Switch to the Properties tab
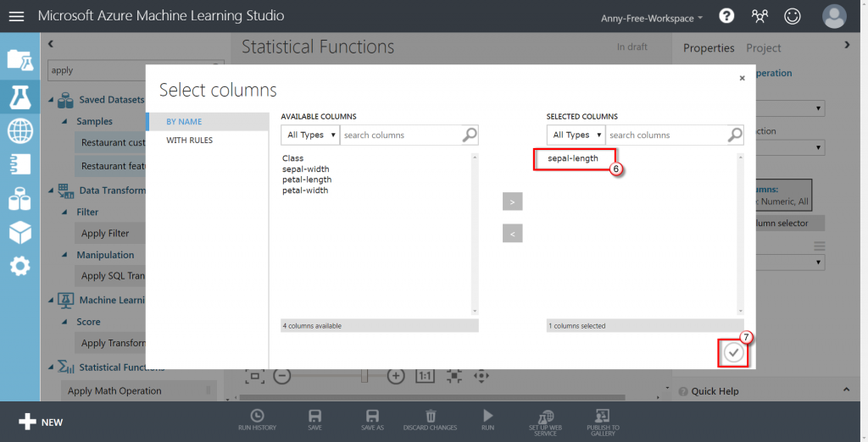This screenshot has width=868, height=442. [x=709, y=48]
